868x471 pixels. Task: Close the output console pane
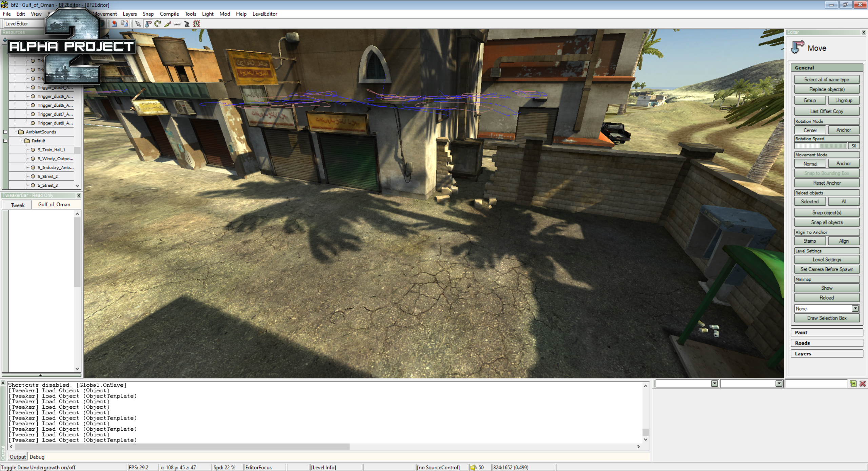click(x=3, y=383)
